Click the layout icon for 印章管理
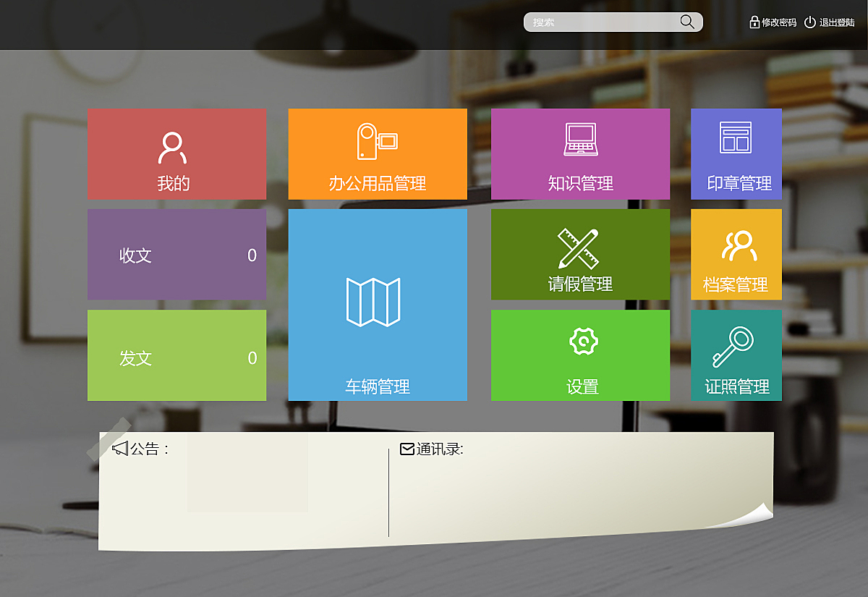868x597 pixels. point(736,137)
